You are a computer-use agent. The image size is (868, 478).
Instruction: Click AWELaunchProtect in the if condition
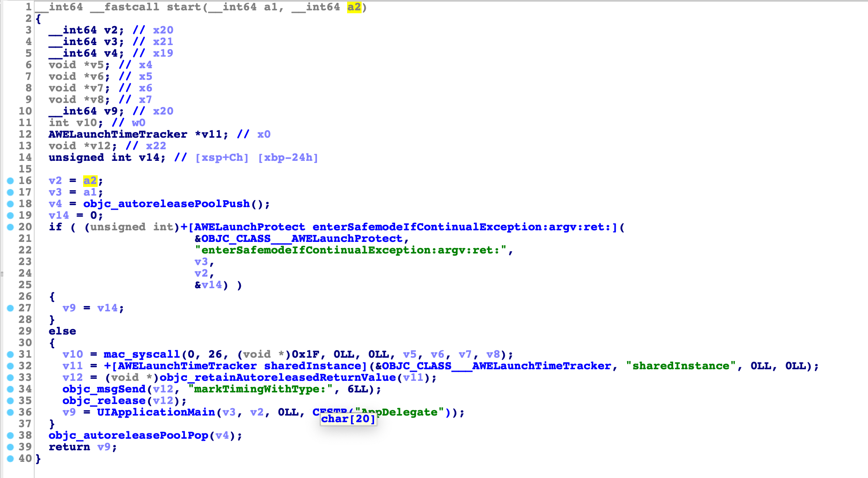point(249,227)
